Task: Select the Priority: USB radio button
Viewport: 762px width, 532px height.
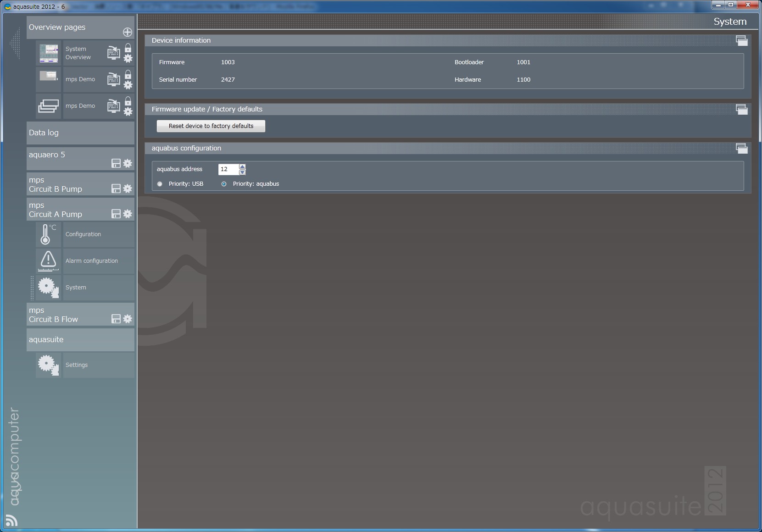Action: tap(160, 184)
